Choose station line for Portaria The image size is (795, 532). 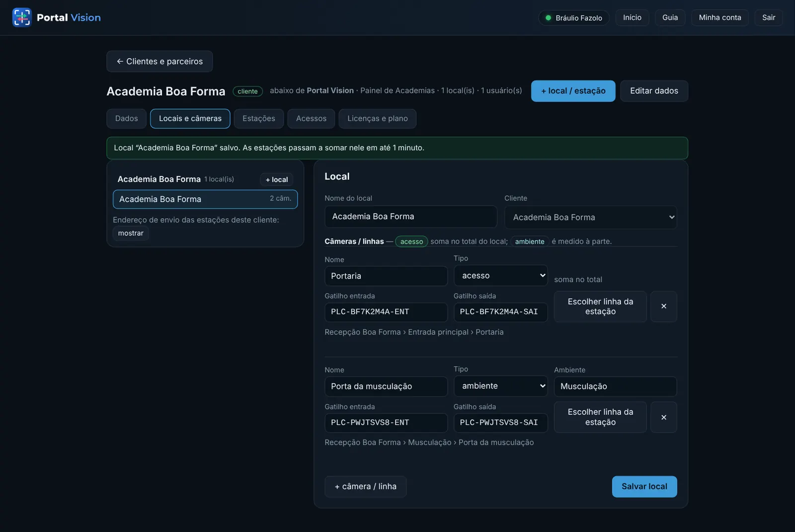(x=600, y=306)
